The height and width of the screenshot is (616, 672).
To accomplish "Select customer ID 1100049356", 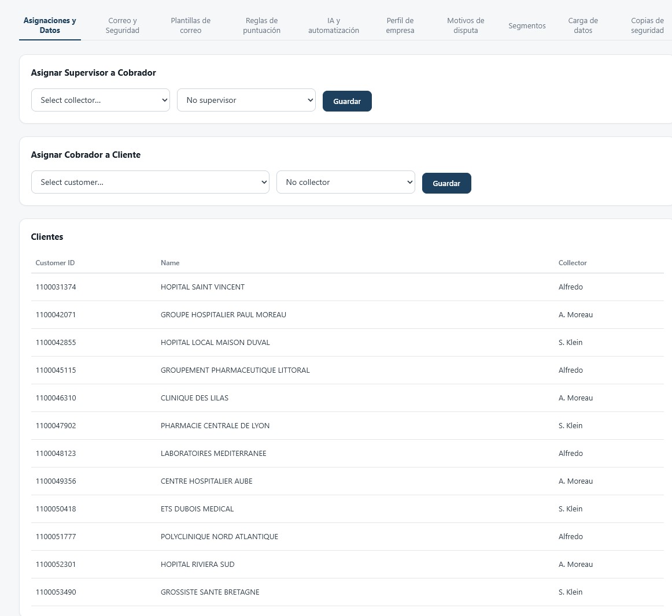I will 56,481.
